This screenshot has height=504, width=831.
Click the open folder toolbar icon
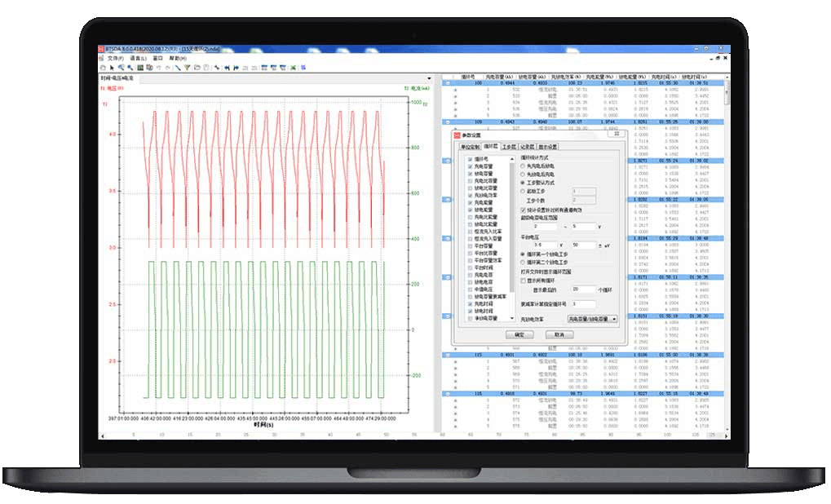(197, 68)
